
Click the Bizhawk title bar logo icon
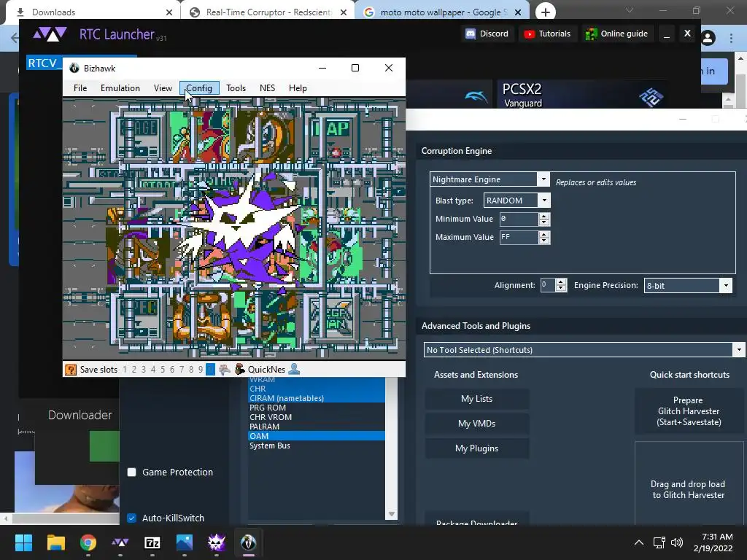[x=74, y=68]
